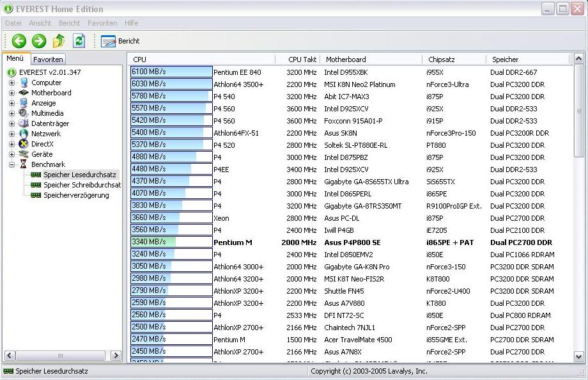Refresh the view with the refresh icon
588x380 pixels.
[x=79, y=40]
